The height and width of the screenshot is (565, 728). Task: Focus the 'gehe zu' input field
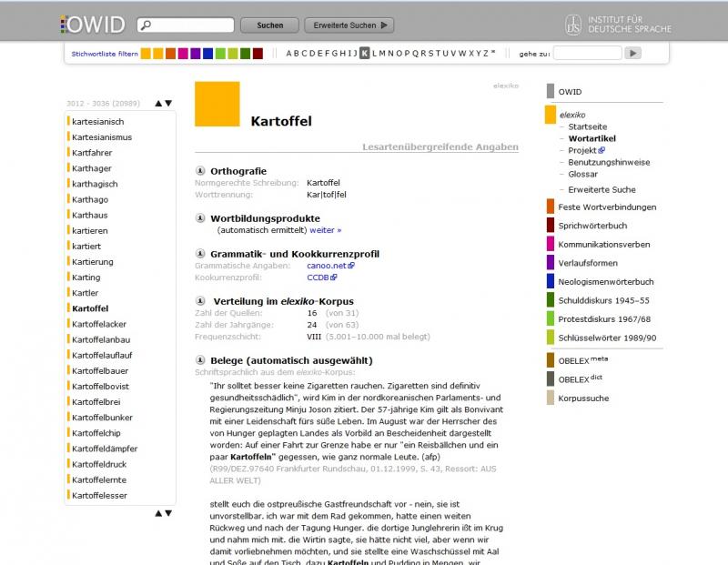(587, 53)
